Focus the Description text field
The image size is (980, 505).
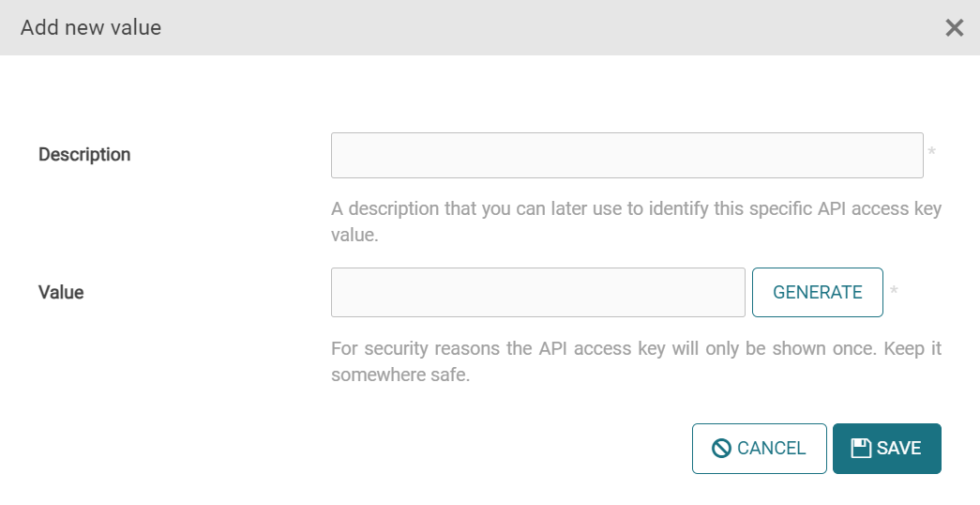pos(626,155)
